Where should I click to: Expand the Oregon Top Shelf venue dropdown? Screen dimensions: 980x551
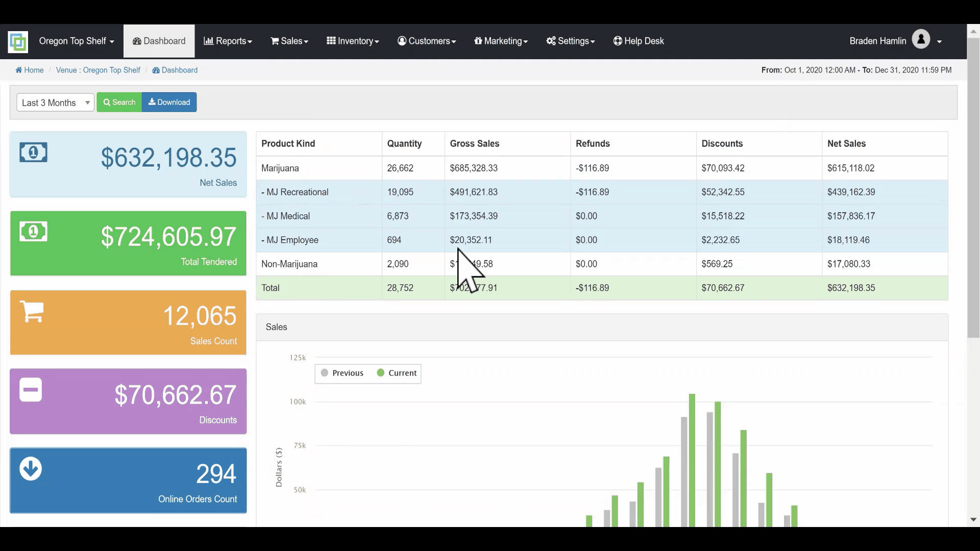76,41
